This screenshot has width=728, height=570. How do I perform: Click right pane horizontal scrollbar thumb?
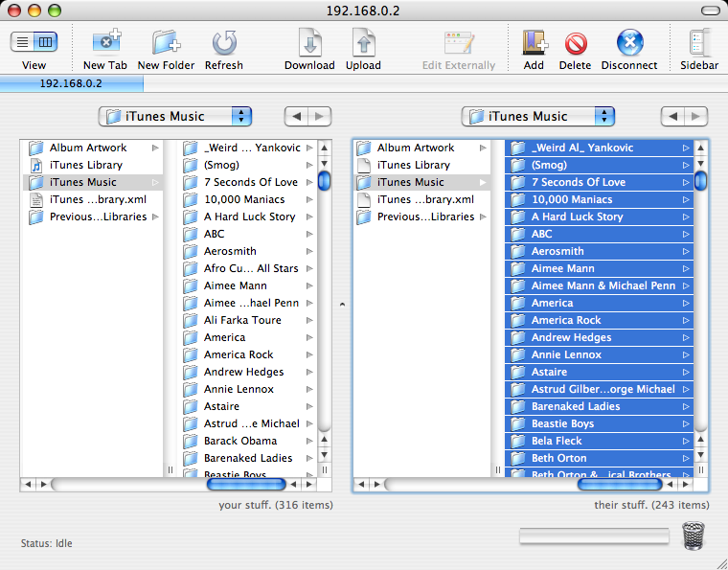tap(620, 484)
